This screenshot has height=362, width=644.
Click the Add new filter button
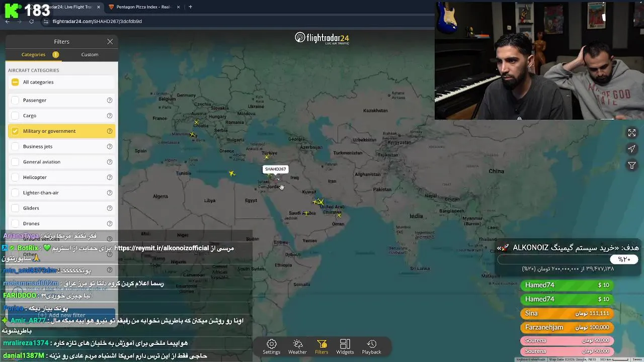coord(62,315)
